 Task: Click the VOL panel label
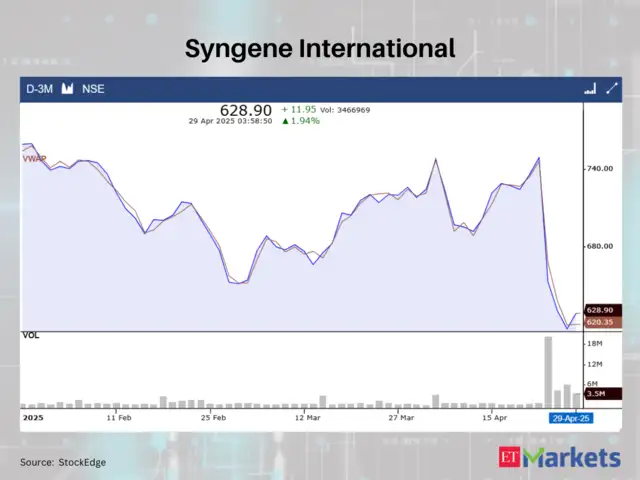[31, 335]
